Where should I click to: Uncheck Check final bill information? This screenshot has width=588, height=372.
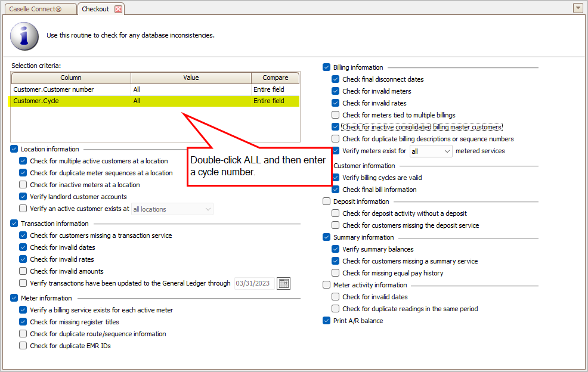pyautogui.click(x=336, y=190)
